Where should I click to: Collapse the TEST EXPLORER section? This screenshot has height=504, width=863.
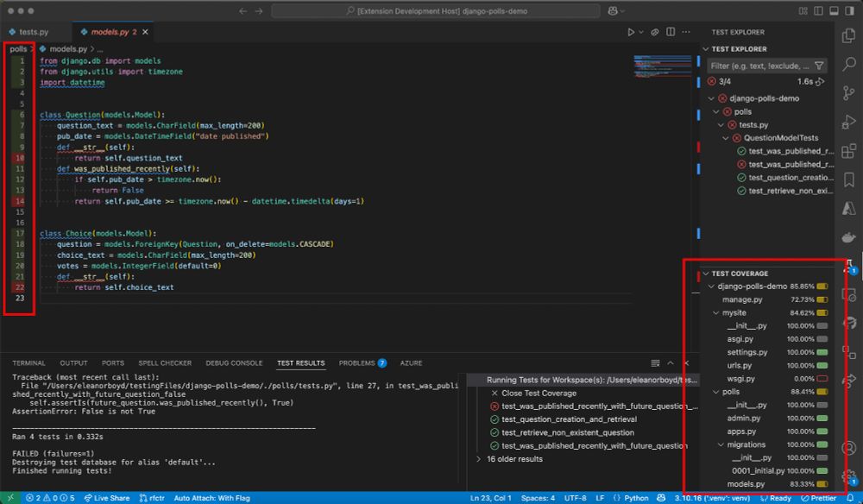click(x=706, y=49)
